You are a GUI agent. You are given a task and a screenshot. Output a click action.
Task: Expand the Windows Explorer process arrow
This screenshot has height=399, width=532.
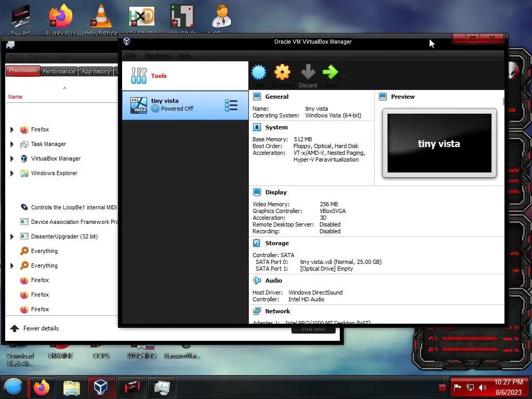pos(12,174)
